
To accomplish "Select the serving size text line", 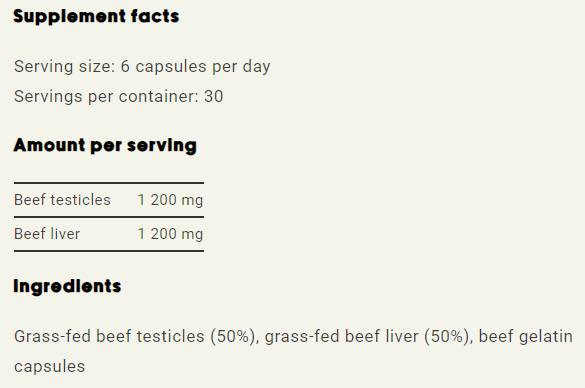I will point(142,67).
